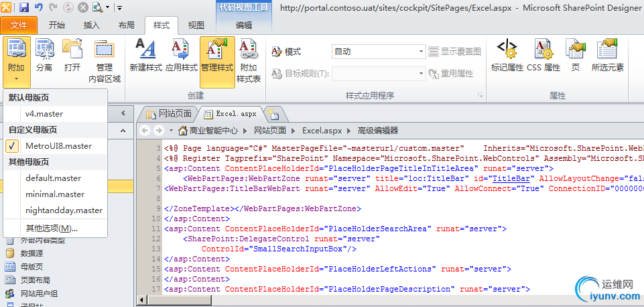Click the Back navigation arrow in breadcrumb
This screenshot has height=307, width=644.
pos(145,131)
